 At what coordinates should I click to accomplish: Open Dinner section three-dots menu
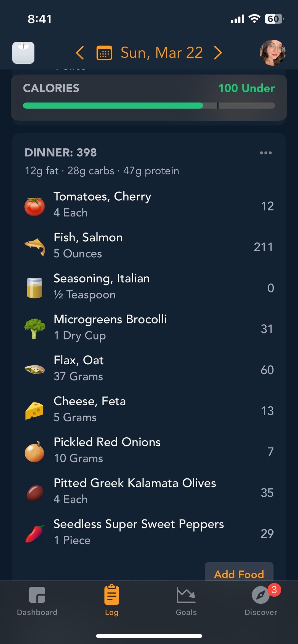click(x=266, y=153)
